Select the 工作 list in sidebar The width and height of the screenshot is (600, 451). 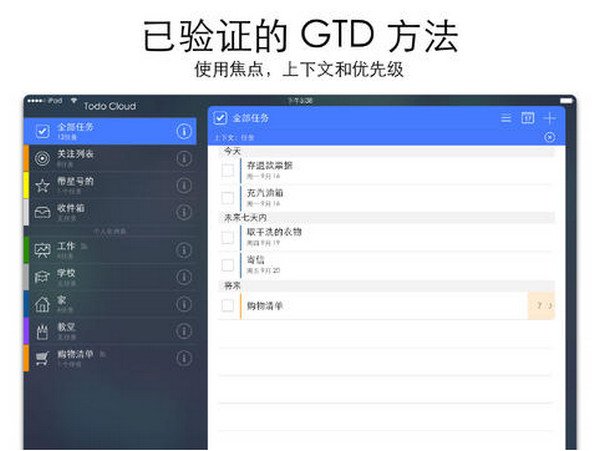[110, 250]
